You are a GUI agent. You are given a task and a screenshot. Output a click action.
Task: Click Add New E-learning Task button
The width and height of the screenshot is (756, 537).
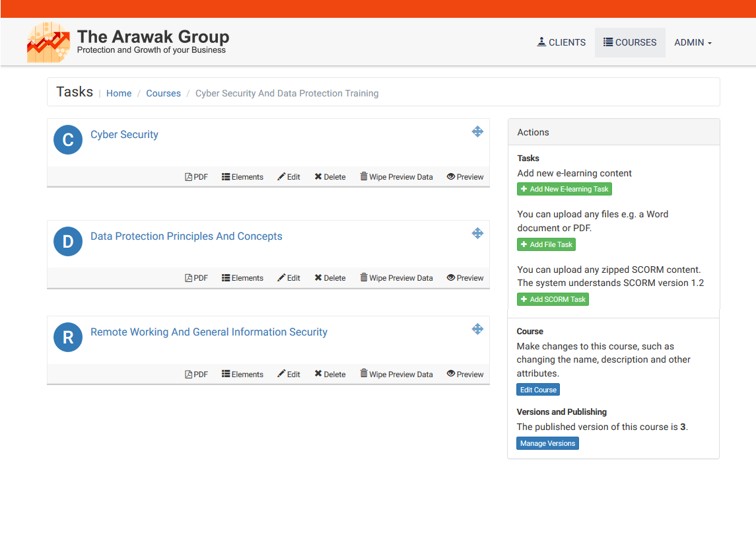pos(564,189)
